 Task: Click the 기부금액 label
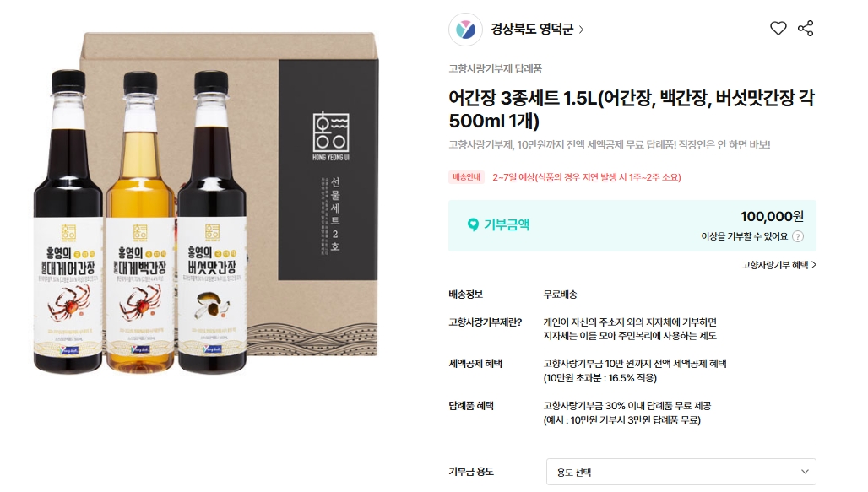click(507, 224)
